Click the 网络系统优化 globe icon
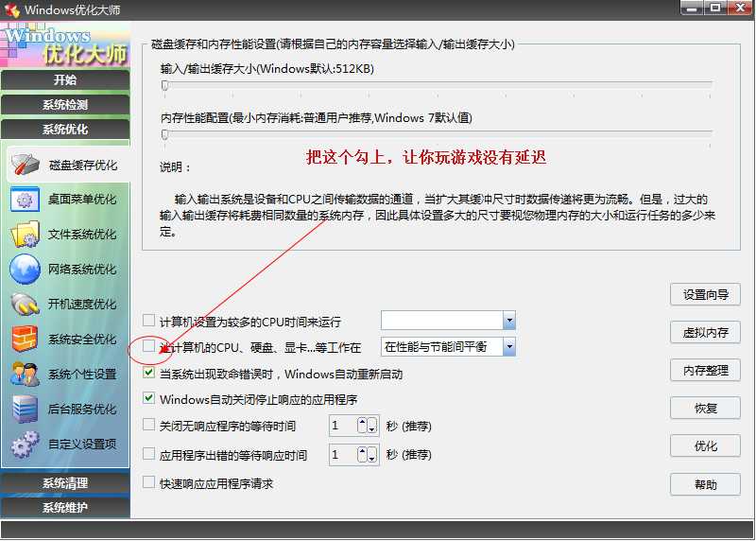 coord(25,270)
